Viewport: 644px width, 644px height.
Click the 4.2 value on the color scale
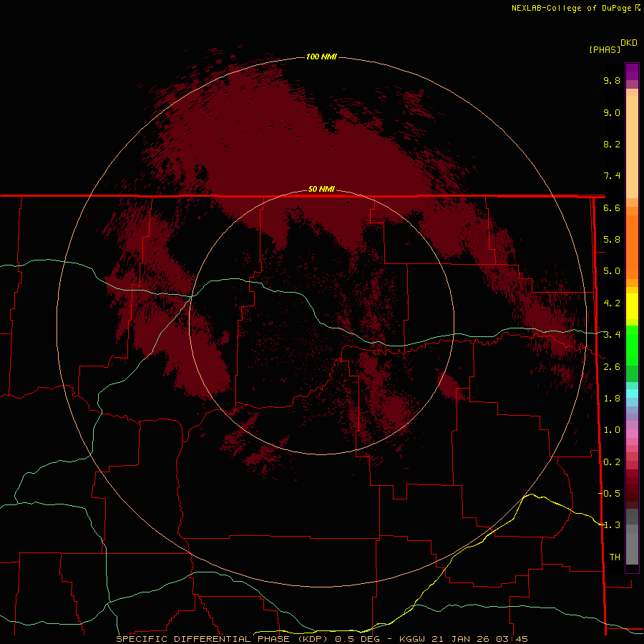coord(612,303)
